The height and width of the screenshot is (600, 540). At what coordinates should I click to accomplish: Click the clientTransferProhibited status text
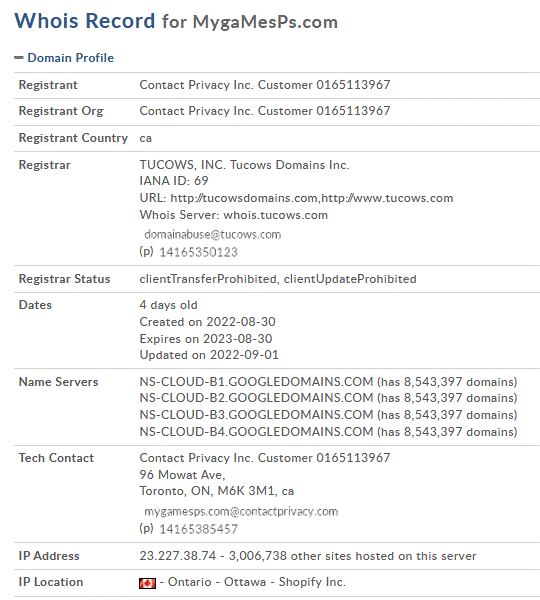[208, 279]
